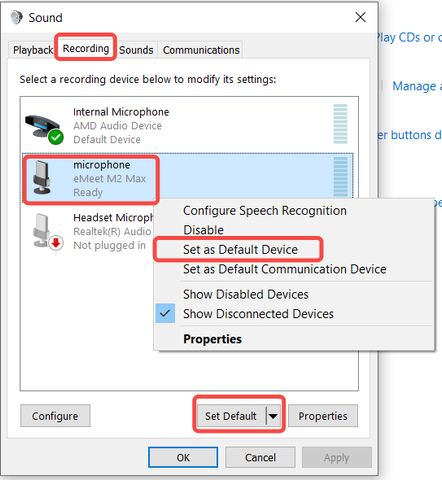Image resolution: width=442 pixels, height=480 pixels.
Task: Switch to the Sounds tab
Action: coord(136,50)
